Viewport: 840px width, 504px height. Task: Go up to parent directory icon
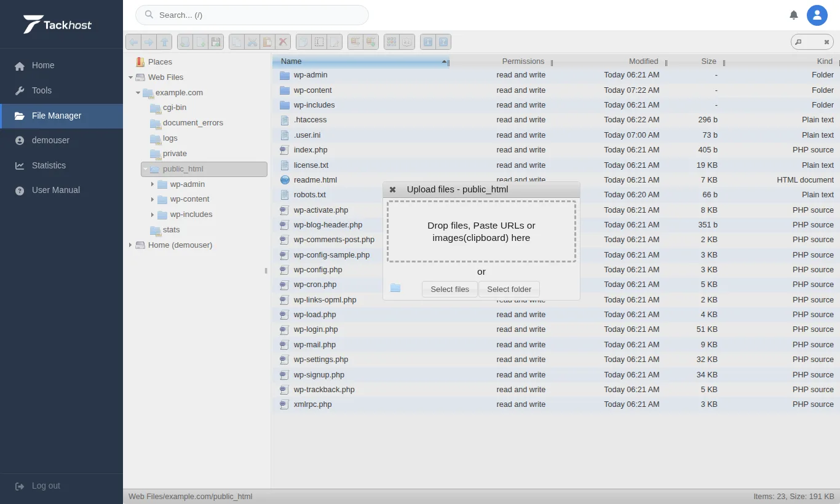(x=164, y=42)
